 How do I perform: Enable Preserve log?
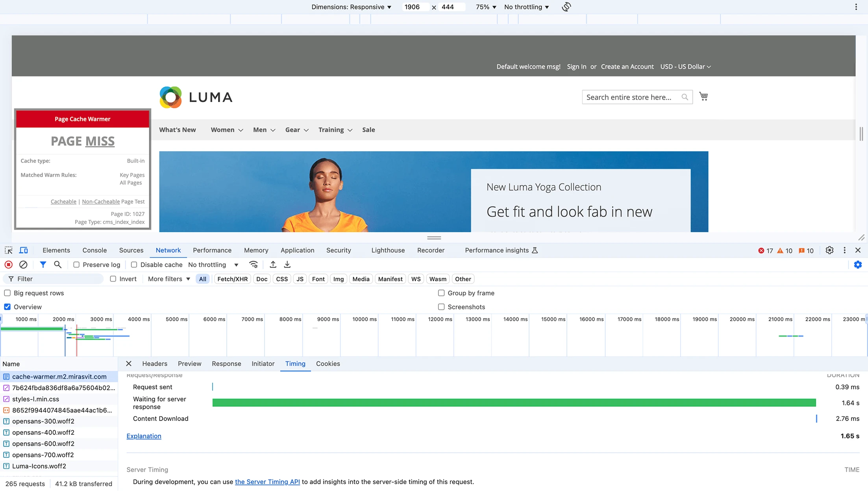coord(76,265)
